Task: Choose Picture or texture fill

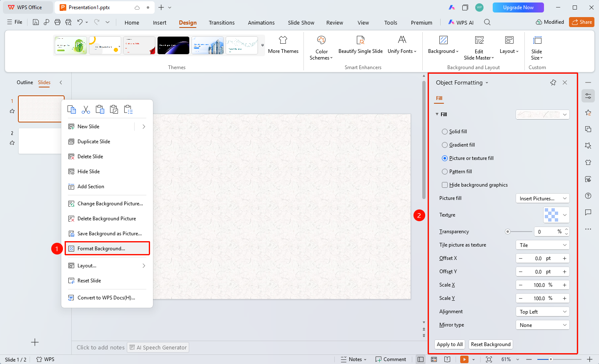Action: (467, 158)
